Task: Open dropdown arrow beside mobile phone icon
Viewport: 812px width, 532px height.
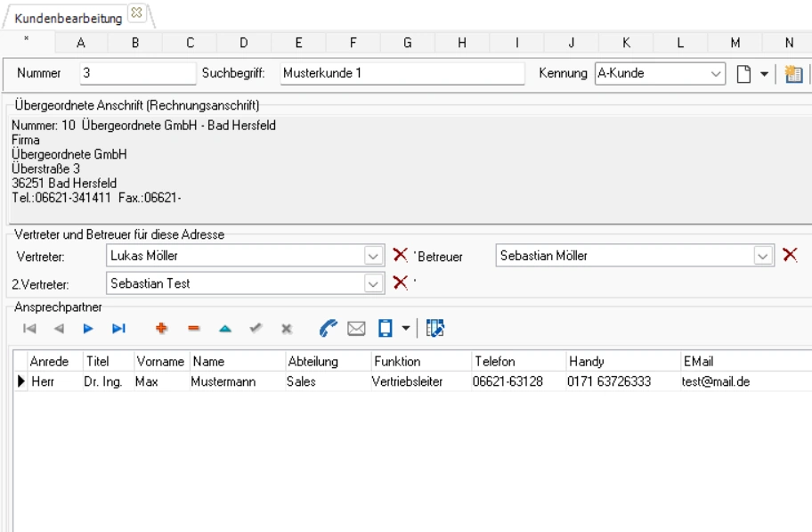Action: tap(406, 328)
